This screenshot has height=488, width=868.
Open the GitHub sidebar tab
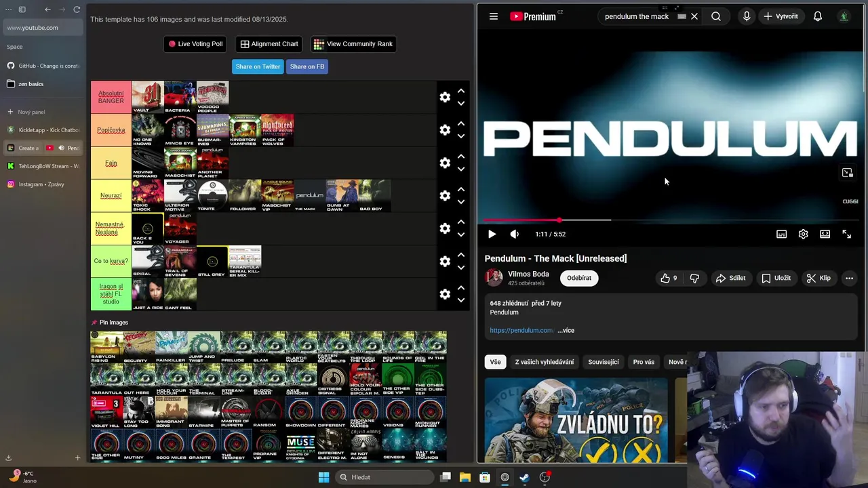coord(43,66)
